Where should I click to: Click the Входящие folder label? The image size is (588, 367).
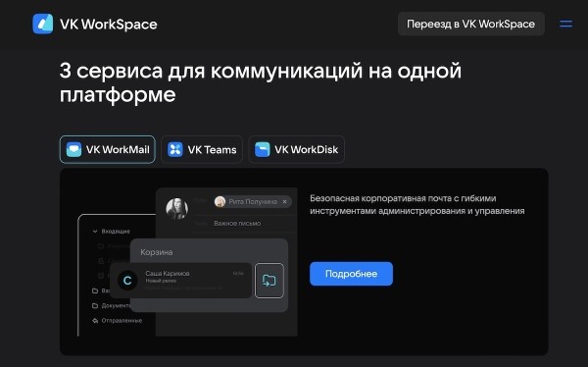pyautogui.click(x=116, y=231)
